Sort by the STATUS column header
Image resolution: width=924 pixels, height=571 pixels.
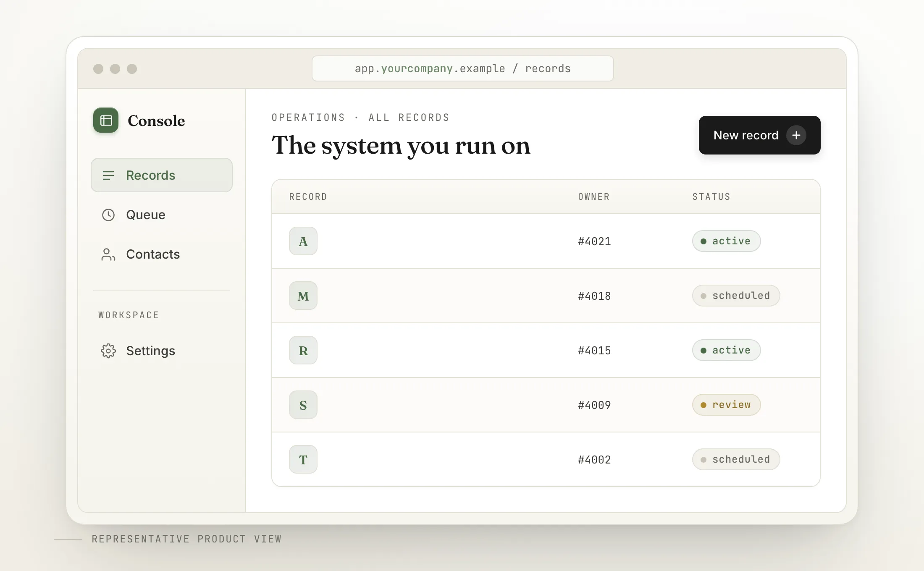[711, 196]
